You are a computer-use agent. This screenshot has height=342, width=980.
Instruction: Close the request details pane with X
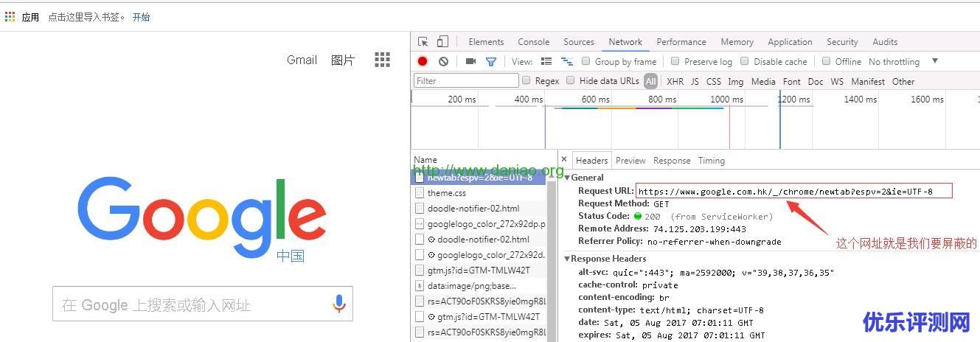[x=564, y=159]
